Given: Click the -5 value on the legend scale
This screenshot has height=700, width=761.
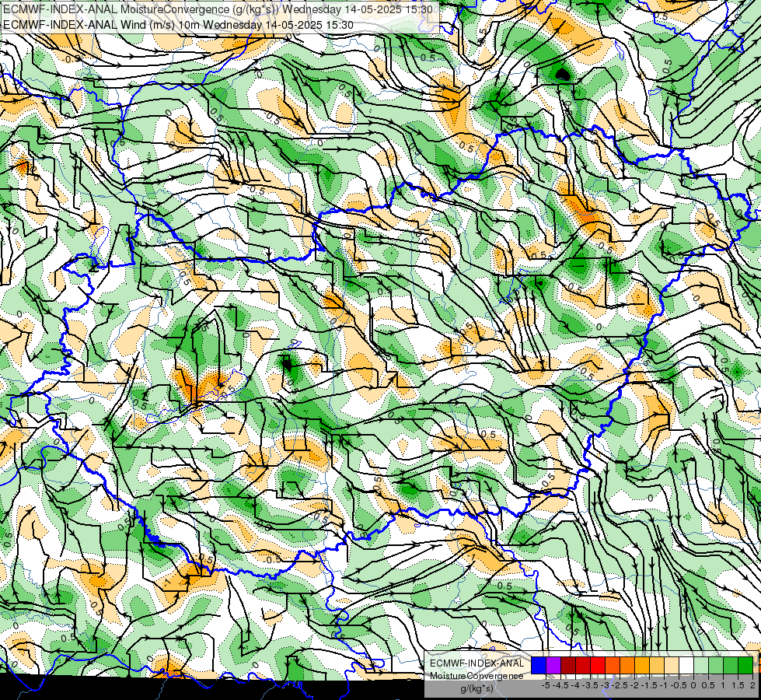Looking at the screenshot, I should pyautogui.click(x=546, y=685).
